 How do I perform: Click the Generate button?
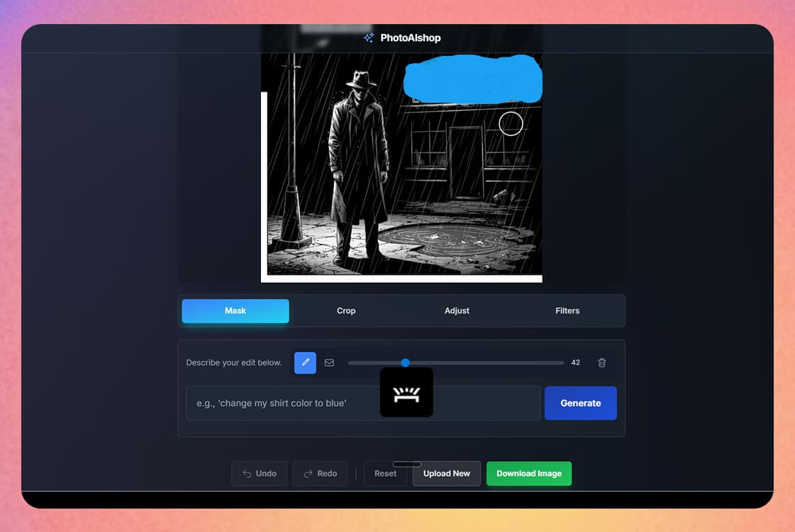click(x=580, y=403)
